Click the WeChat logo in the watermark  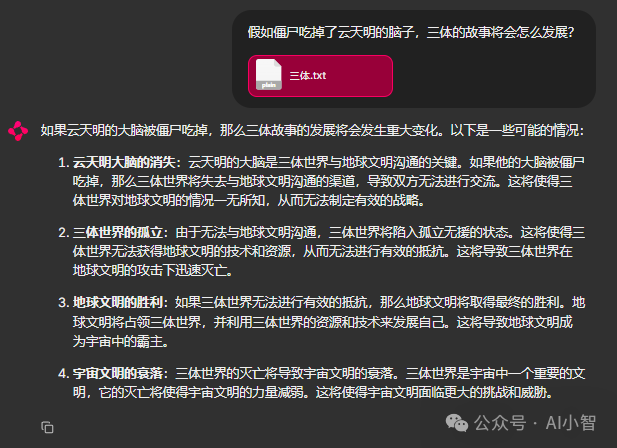[x=456, y=423]
